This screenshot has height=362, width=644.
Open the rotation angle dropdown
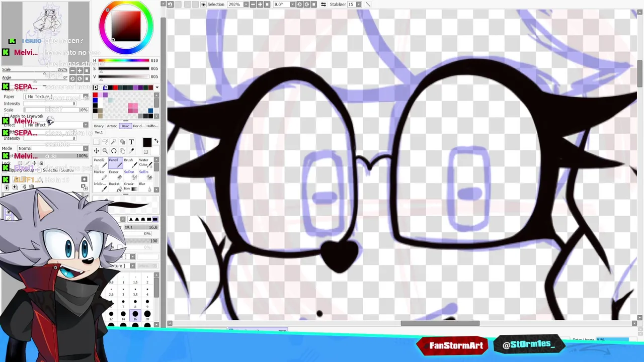[293, 4]
